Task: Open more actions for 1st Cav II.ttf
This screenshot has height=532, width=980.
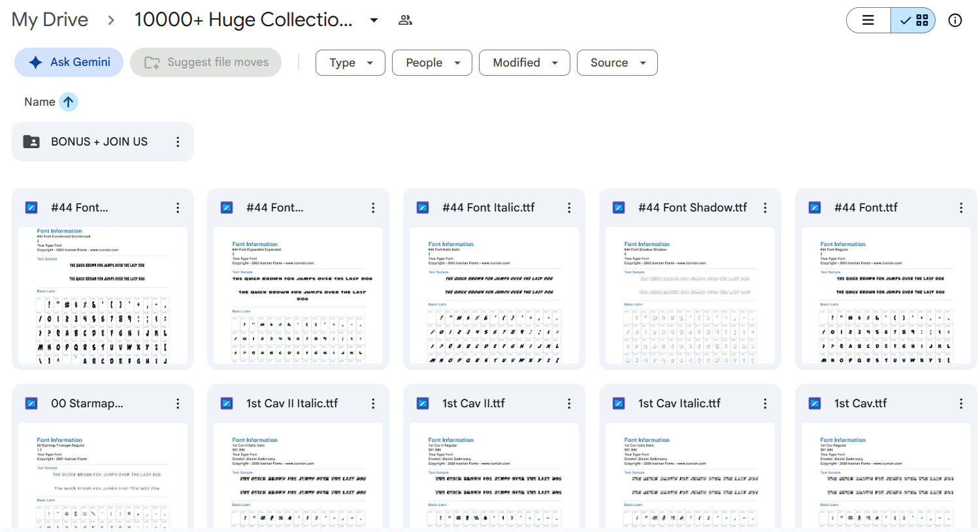Action: pos(569,403)
